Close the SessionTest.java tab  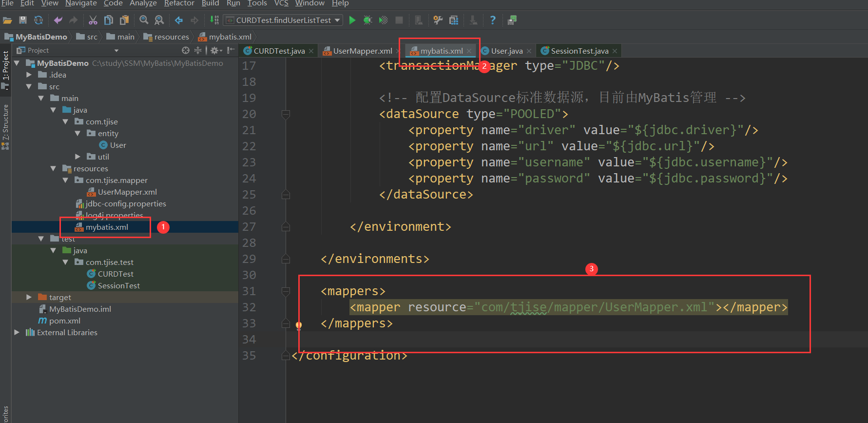[615, 51]
